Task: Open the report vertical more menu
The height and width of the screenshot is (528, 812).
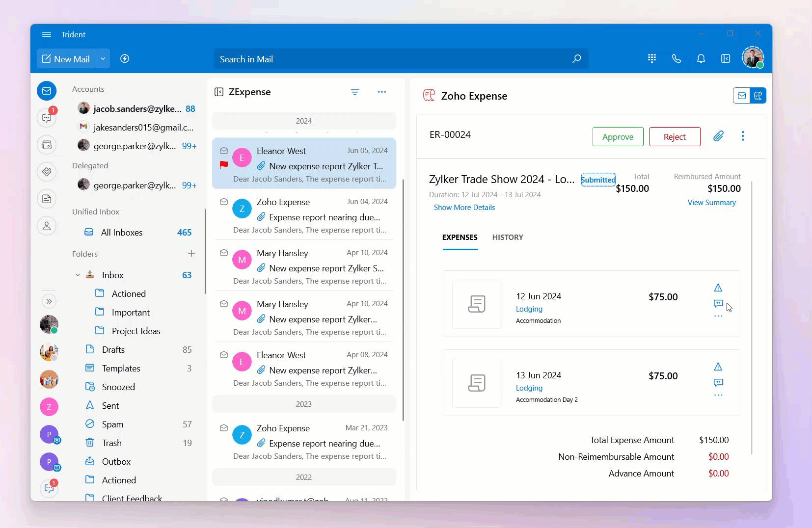Action: click(x=743, y=136)
